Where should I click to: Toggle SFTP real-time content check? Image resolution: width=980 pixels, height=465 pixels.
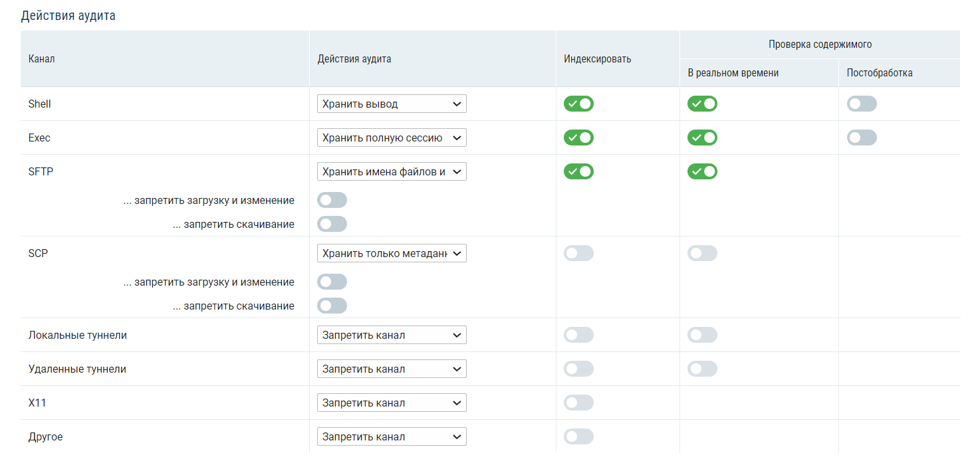click(702, 171)
